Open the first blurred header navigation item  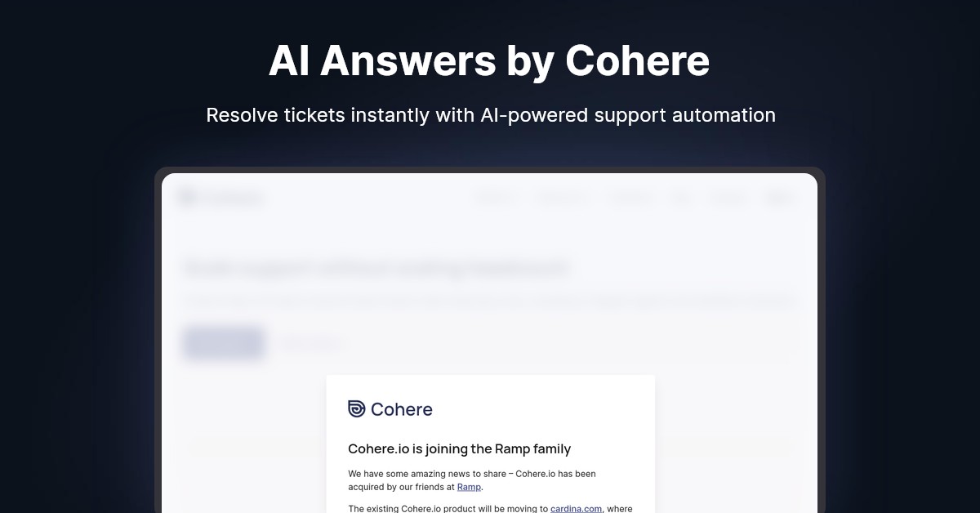[494, 198]
